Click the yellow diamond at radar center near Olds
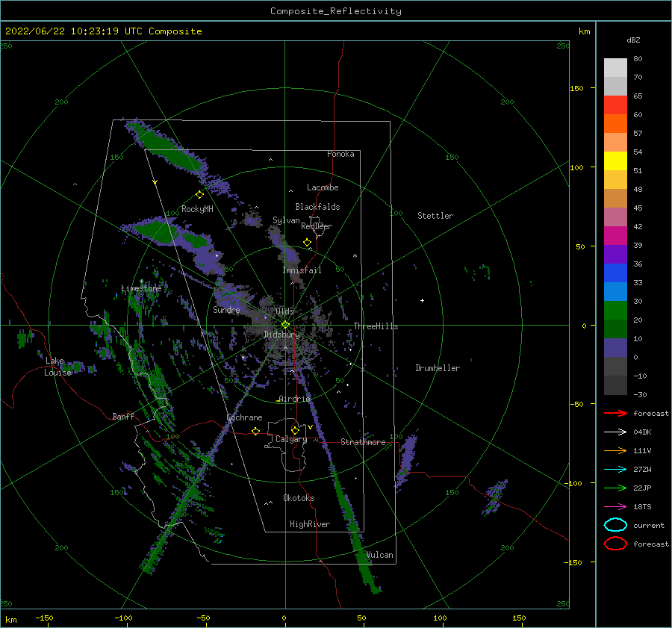Screen dimensions: 672x628 click(285, 325)
